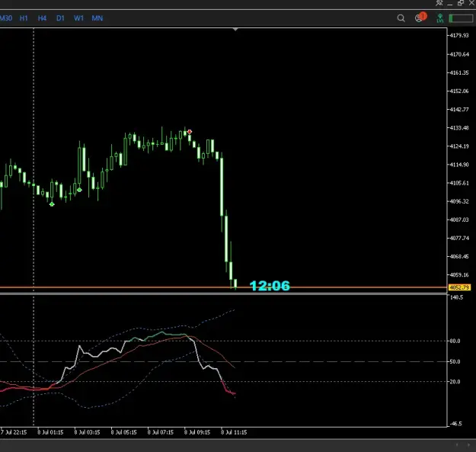Click the 8 Jul 09:15 time label

tap(197, 432)
